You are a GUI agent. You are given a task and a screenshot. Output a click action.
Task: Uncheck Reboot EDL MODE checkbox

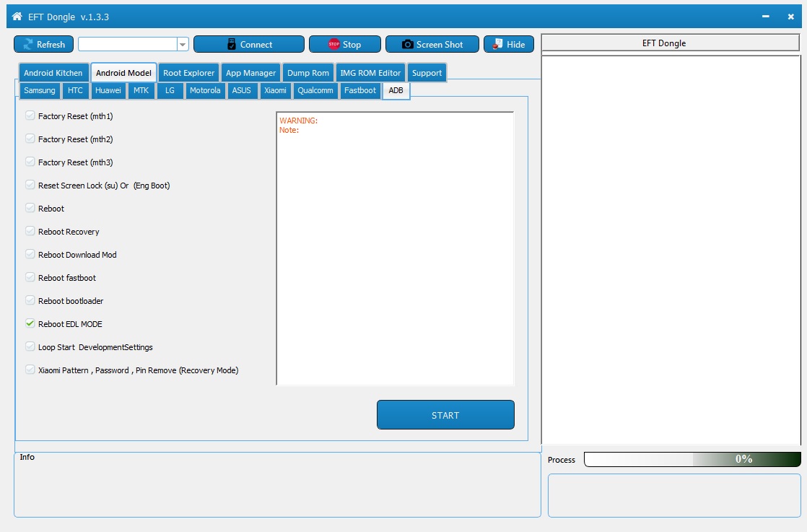[x=30, y=323]
